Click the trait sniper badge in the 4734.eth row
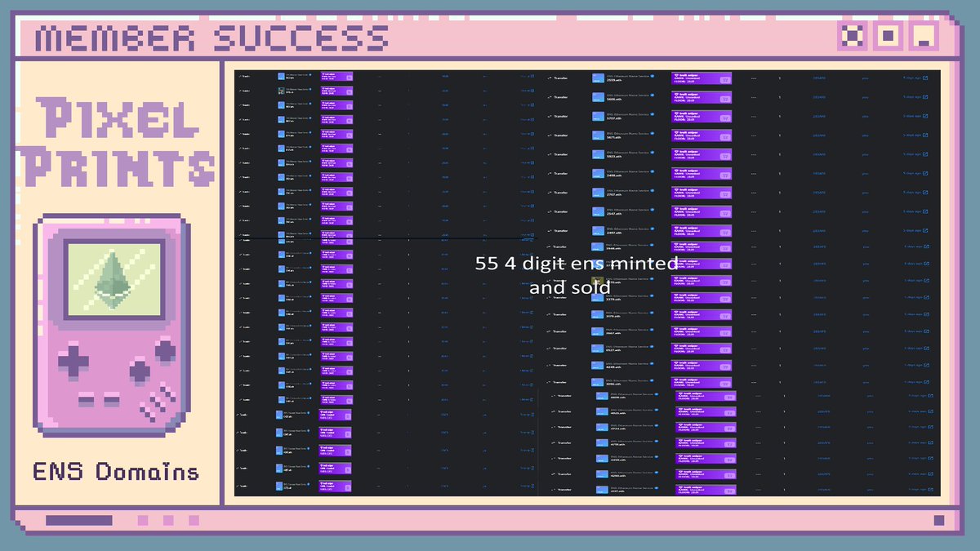 pos(706,427)
